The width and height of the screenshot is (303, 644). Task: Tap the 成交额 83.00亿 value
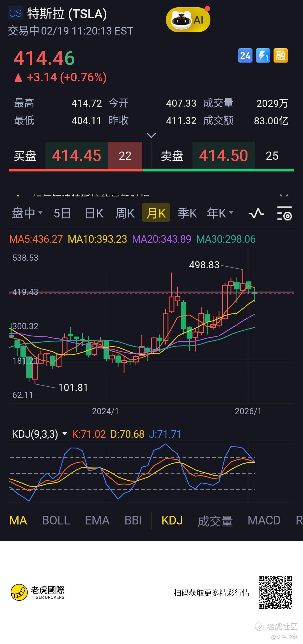click(271, 121)
